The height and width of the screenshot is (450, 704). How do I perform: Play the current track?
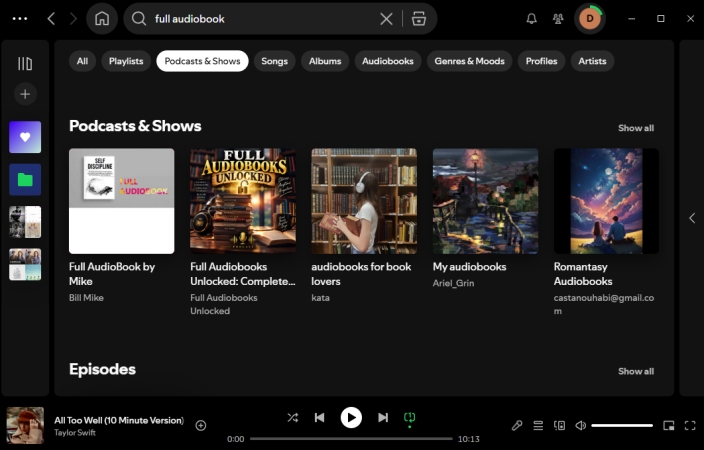351,418
